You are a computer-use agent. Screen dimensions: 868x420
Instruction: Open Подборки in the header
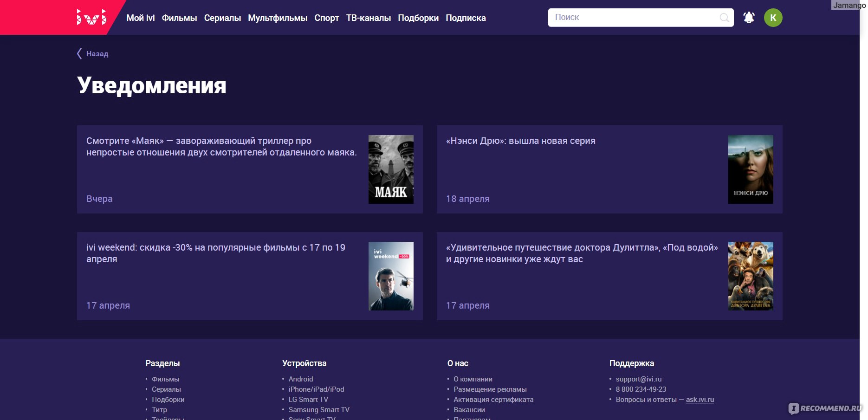click(418, 18)
